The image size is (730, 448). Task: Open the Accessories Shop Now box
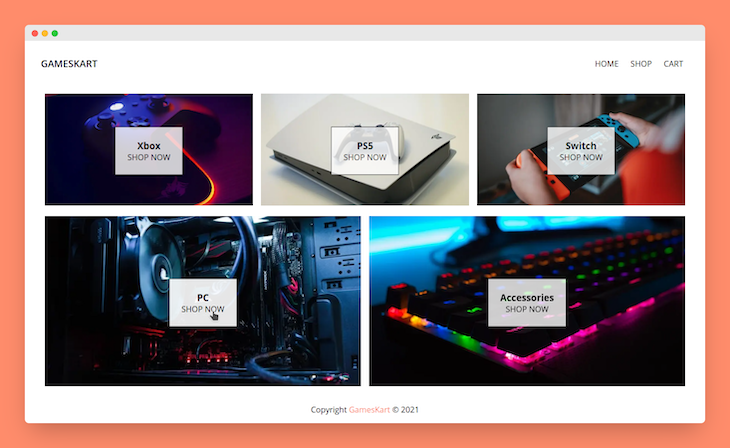coord(527,303)
